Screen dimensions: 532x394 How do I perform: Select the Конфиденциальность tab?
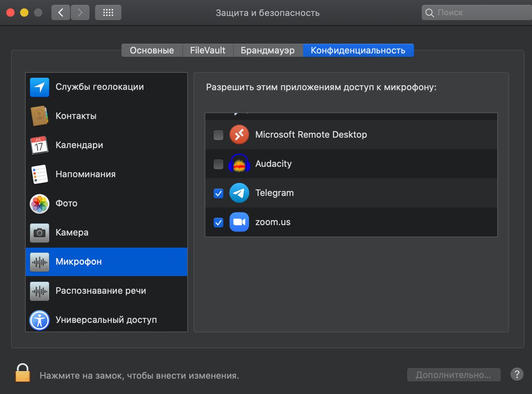[x=358, y=50]
